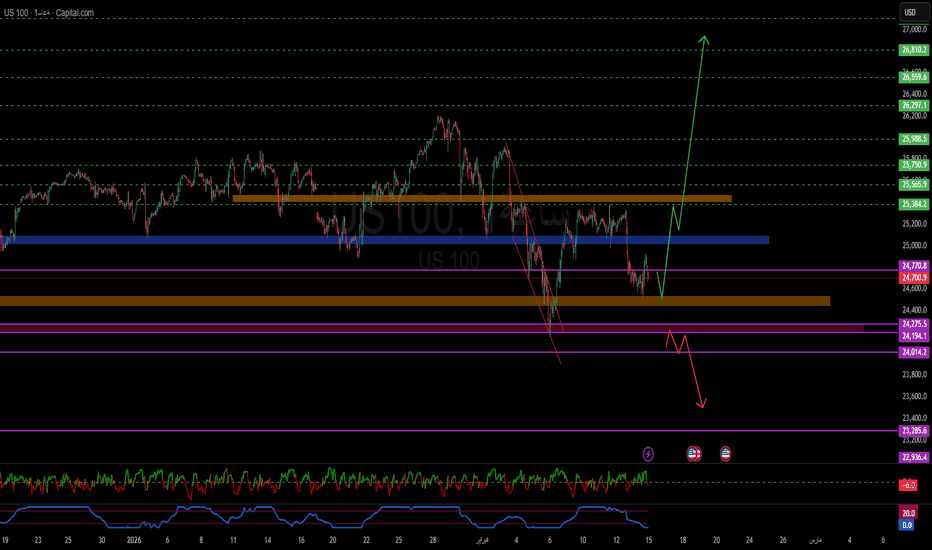Click the single US flag event icon
This screenshot has height=550, width=932.
pos(725,454)
